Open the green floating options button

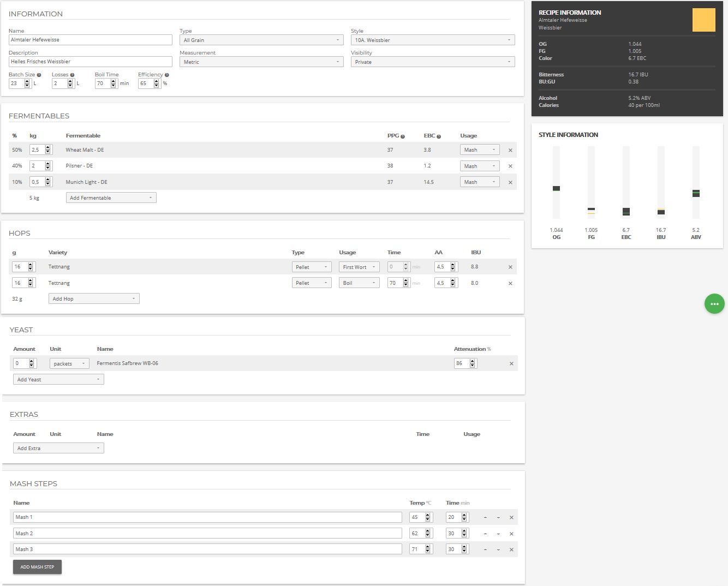click(x=714, y=304)
